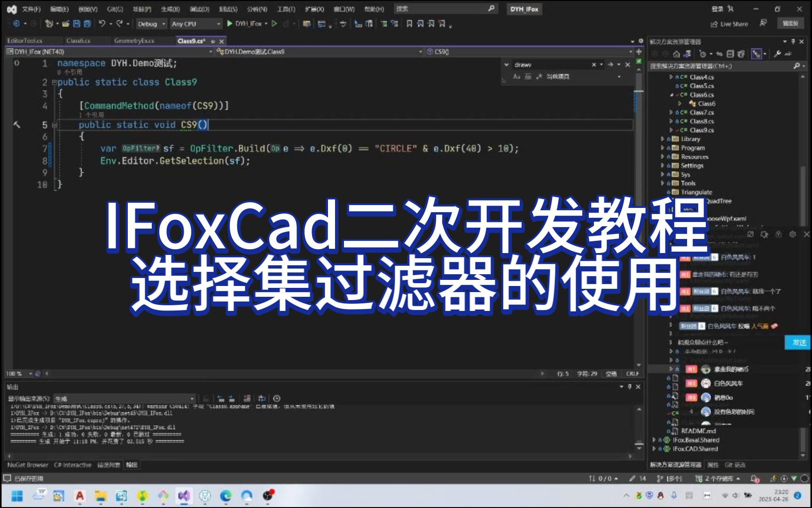
Task: Click the clock timestamp icon in Output toolbar
Action: coord(276,398)
